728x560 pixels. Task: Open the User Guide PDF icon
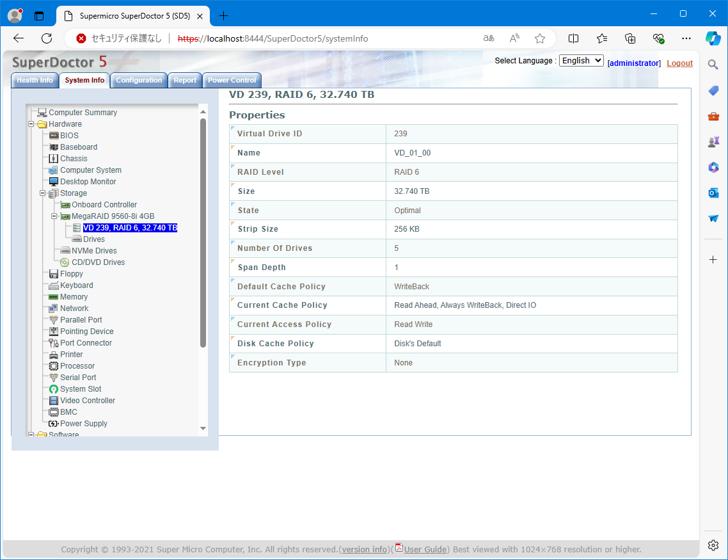pyautogui.click(x=399, y=547)
